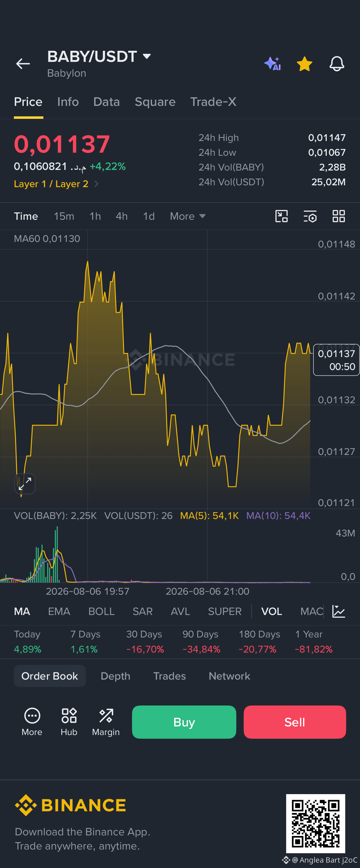Screen dimensions: 360x868
Task: Open Layer 1 / Layer 2 category link
Action: (56, 184)
